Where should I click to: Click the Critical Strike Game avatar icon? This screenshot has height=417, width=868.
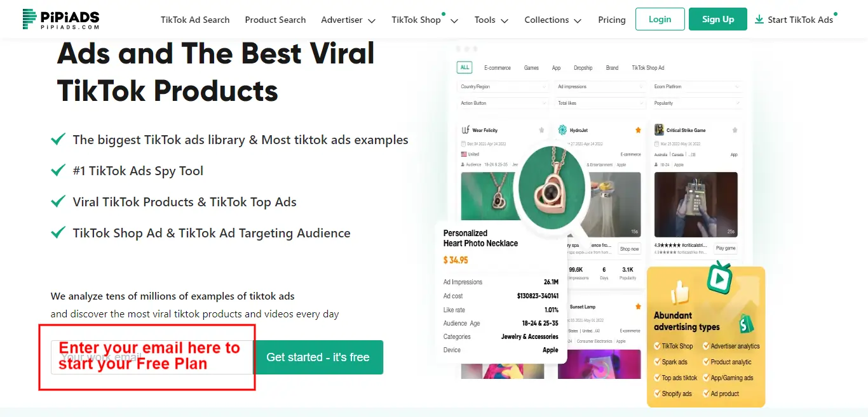659,129
